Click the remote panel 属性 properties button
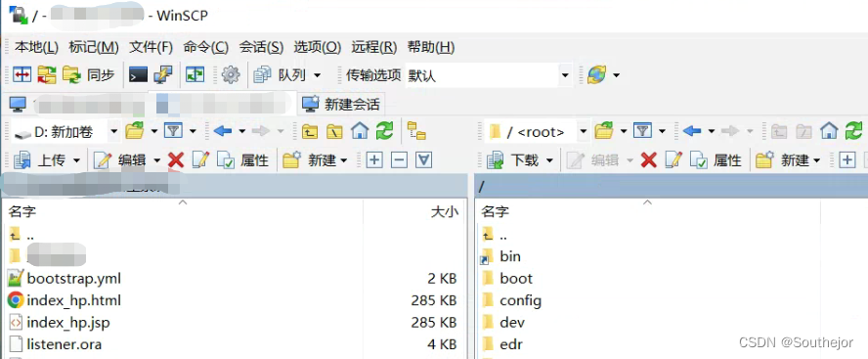Image resolution: width=868 pixels, height=359 pixels. point(716,160)
